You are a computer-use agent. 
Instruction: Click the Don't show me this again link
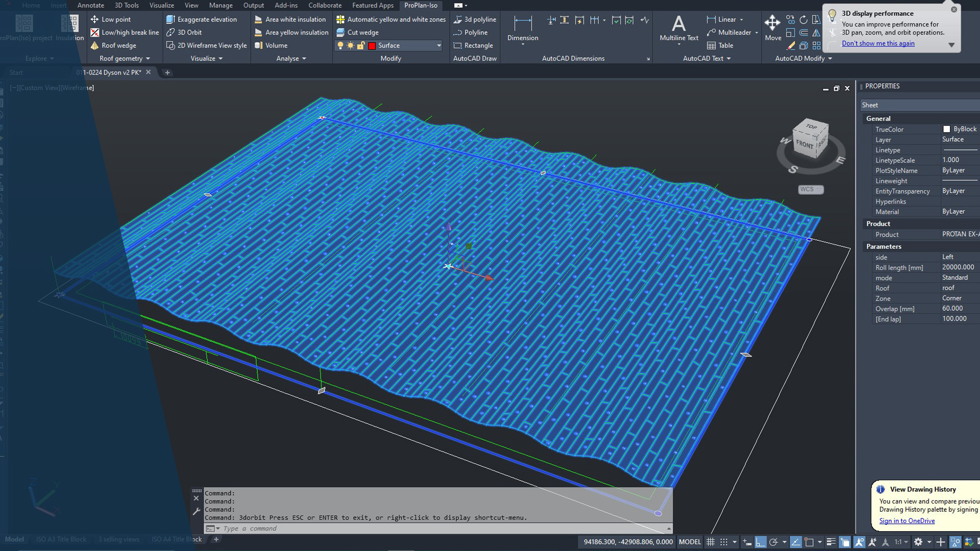click(x=878, y=43)
